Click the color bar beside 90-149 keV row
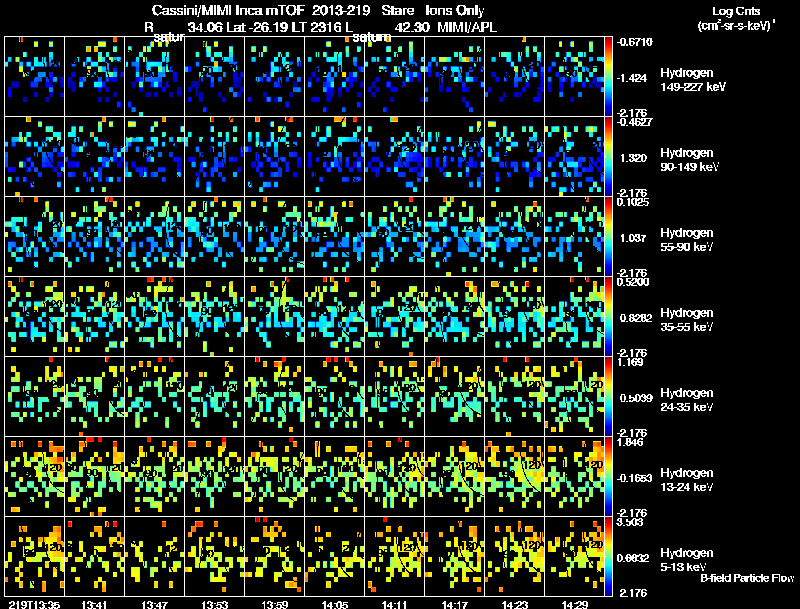Image resolution: width=800 pixels, height=609 pixels. tap(608, 156)
